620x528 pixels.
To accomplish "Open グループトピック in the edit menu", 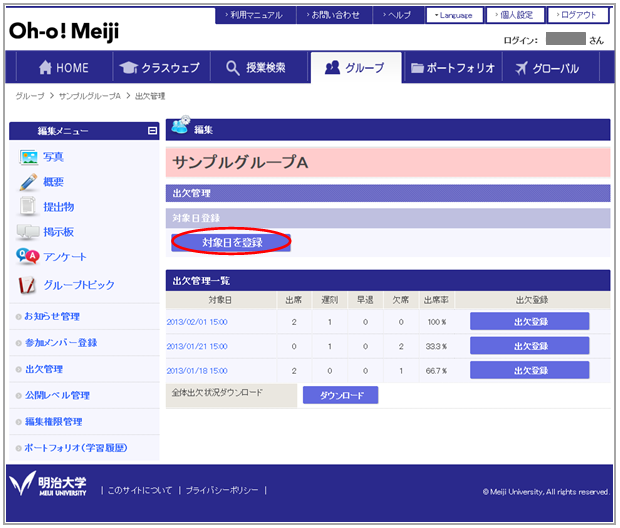I will (79, 285).
